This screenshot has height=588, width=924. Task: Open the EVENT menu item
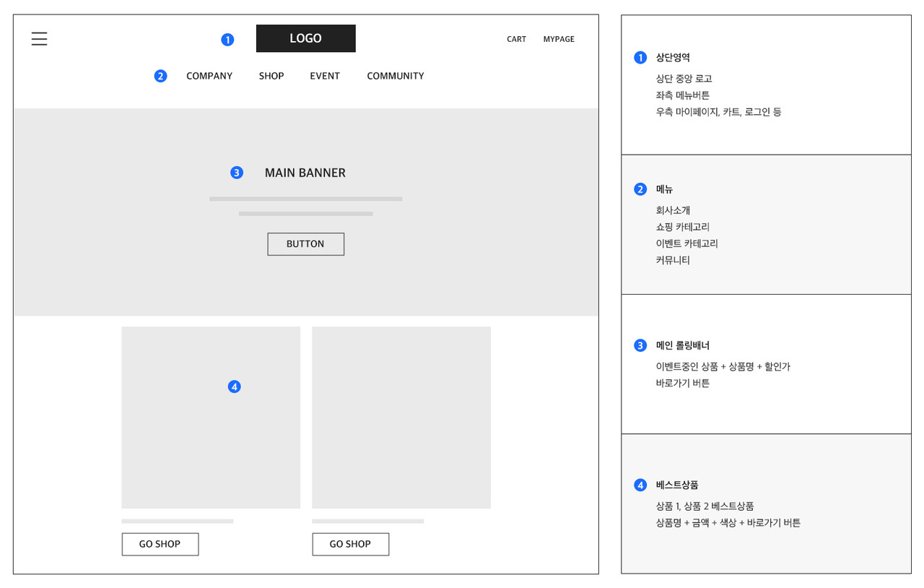(325, 76)
